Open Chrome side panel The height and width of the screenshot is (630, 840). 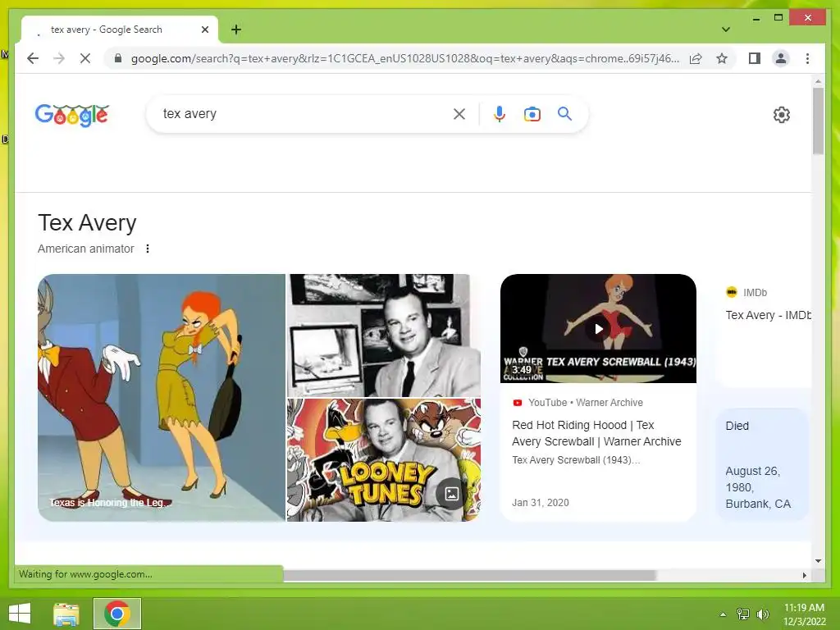[755, 58]
